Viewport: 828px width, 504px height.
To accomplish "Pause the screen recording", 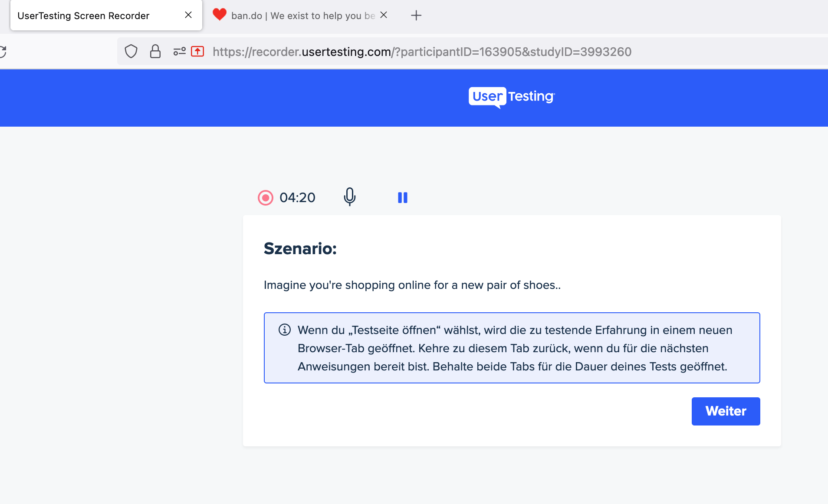I will point(403,198).
